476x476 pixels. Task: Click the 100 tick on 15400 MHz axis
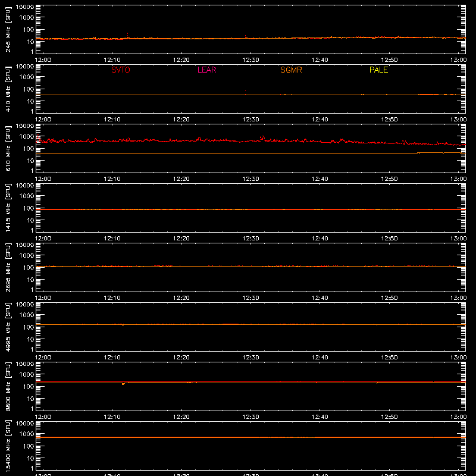tap(29, 446)
